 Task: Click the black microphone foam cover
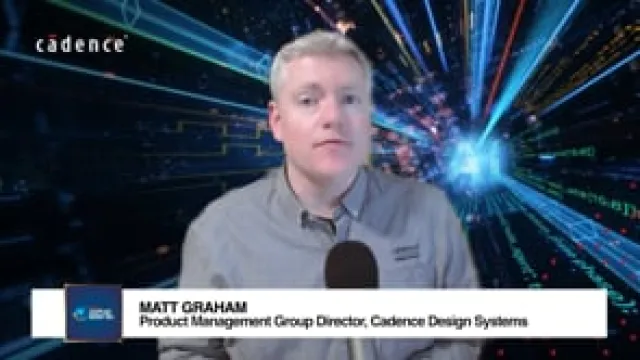click(x=351, y=265)
